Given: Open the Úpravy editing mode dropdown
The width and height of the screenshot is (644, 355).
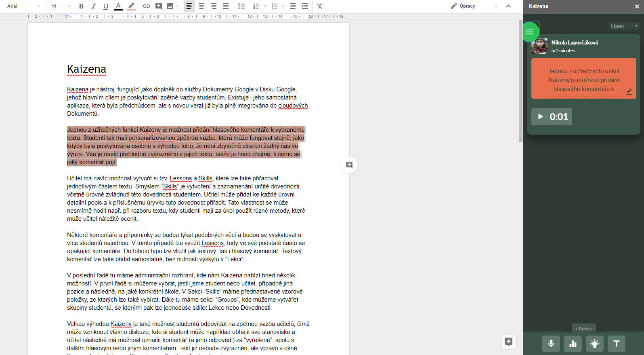Looking at the screenshot, I should [x=474, y=6].
